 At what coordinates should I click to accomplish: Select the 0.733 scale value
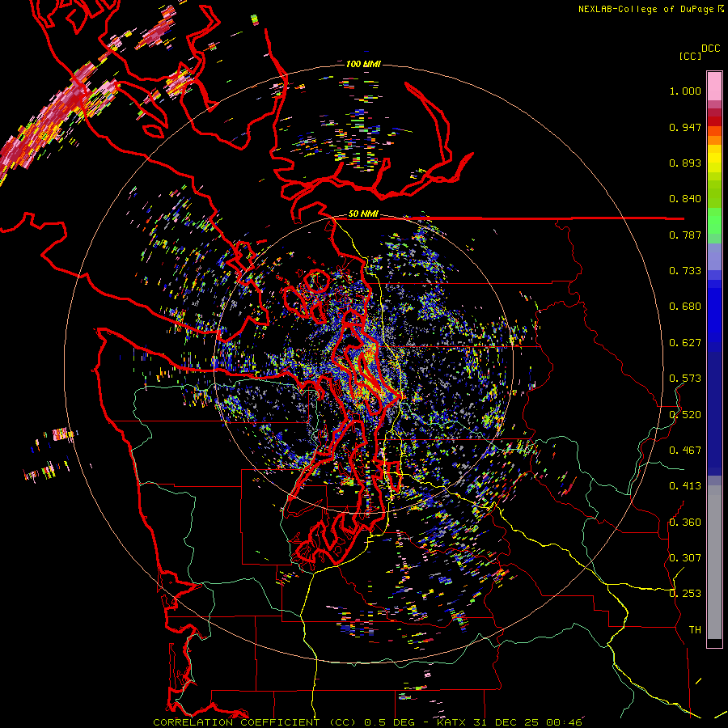point(685,271)
